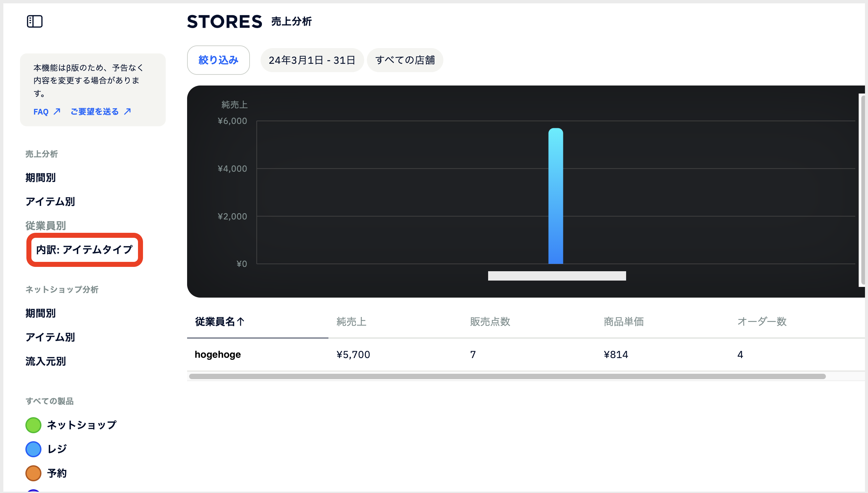Screen dimensions: 868x493
Task: Open the すべての店舗 store filter
Action: [405, 60]
